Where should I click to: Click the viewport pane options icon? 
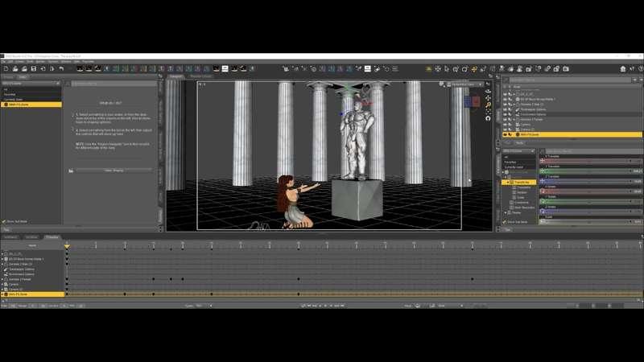coord(490,76)
